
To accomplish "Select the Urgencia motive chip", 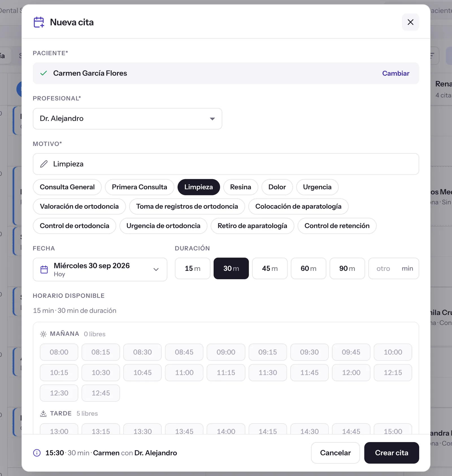I will click(x=317, y=187).
